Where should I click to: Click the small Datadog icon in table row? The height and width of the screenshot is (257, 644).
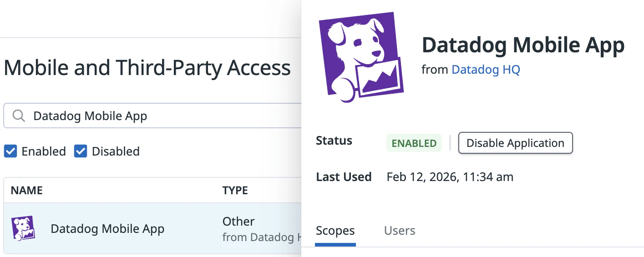[x=23, y=228]
